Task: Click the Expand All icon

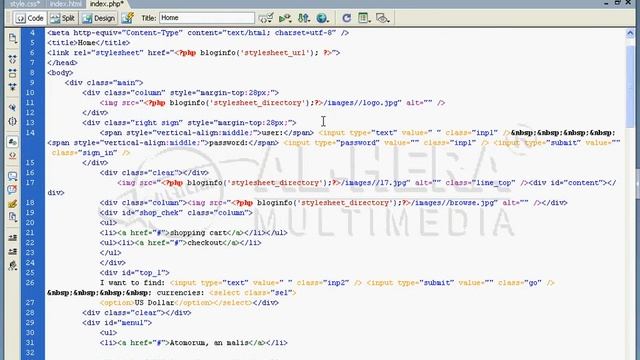Action: tap(13, 87)
